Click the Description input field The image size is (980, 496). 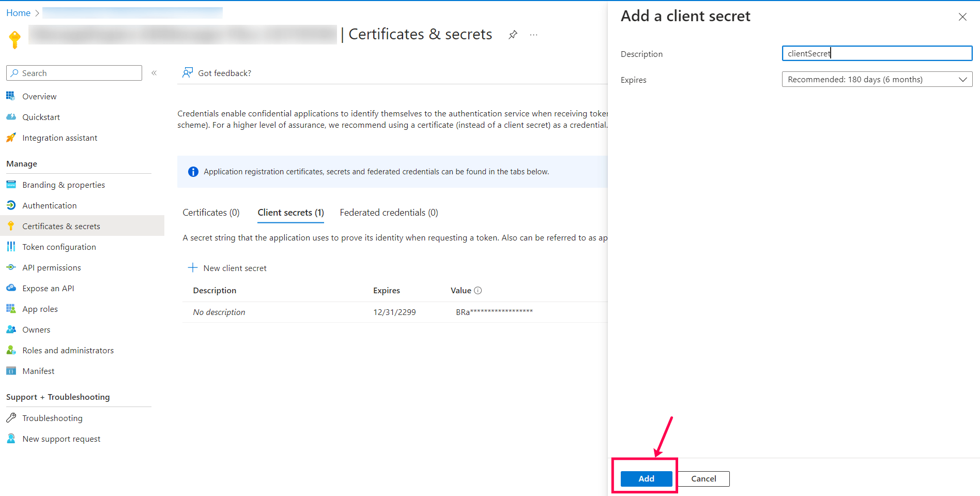[x=876, y=53]
